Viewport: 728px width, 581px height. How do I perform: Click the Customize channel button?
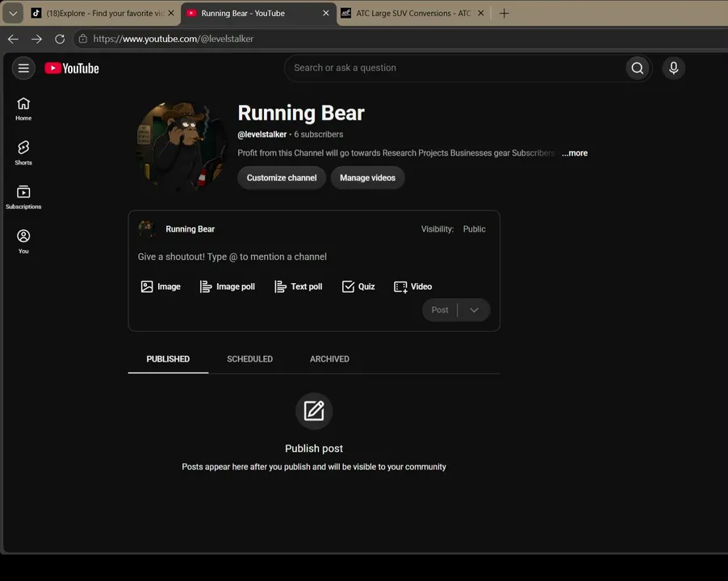coord(282,178)
